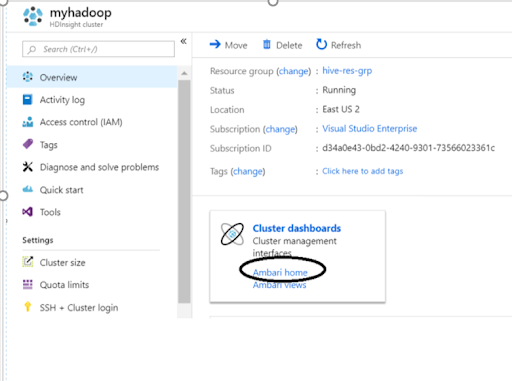
Task: Click the Settings section header
Action: [x=38, y=240]
